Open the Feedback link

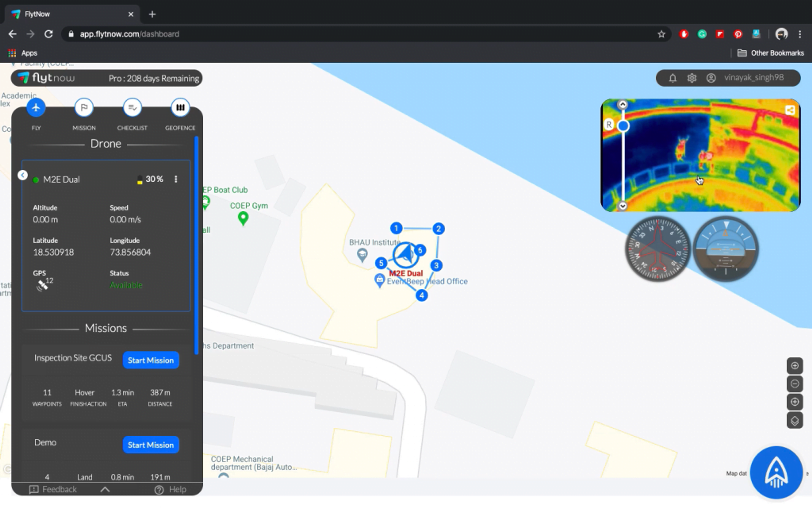[x=53, y=490]
